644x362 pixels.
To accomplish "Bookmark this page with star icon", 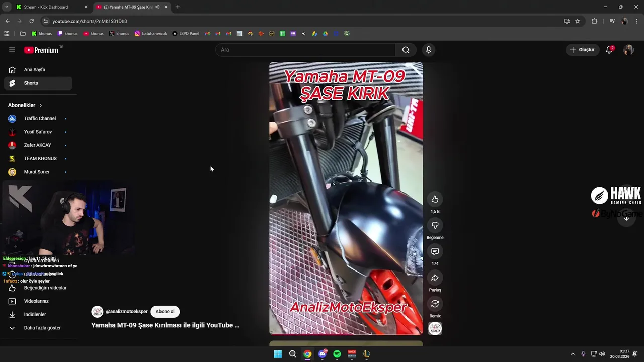I will [x=578, y=21].
